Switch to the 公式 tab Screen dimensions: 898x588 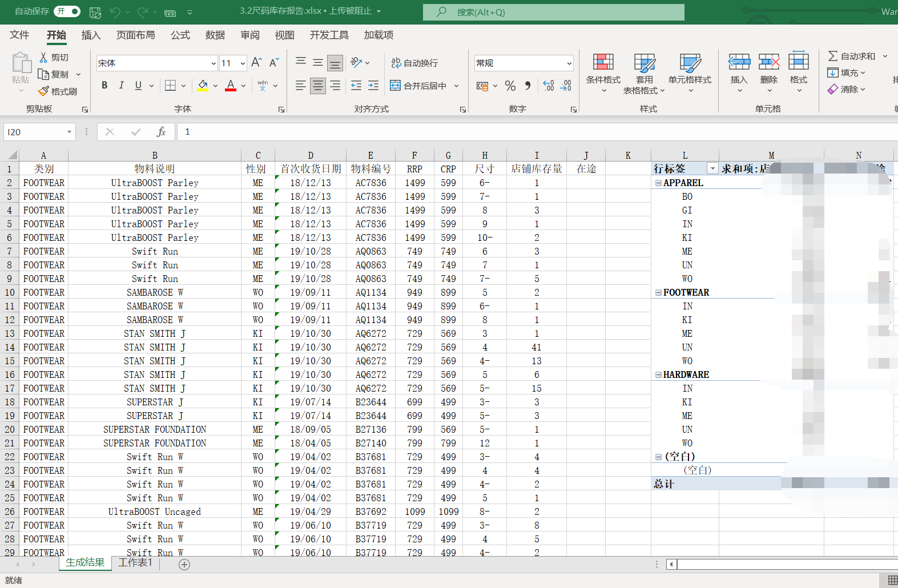[x=180, y=35]
